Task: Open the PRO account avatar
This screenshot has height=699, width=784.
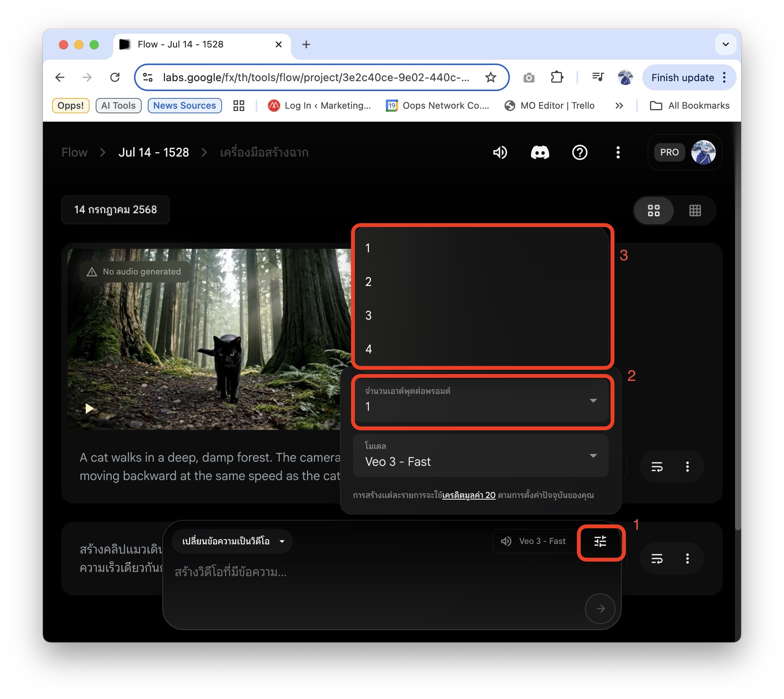Action: coord(703,153)
